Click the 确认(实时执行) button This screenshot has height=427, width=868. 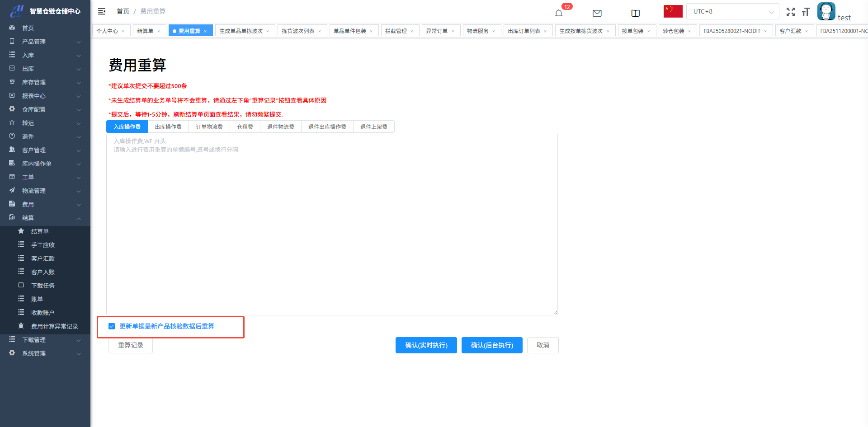(426, 345)
